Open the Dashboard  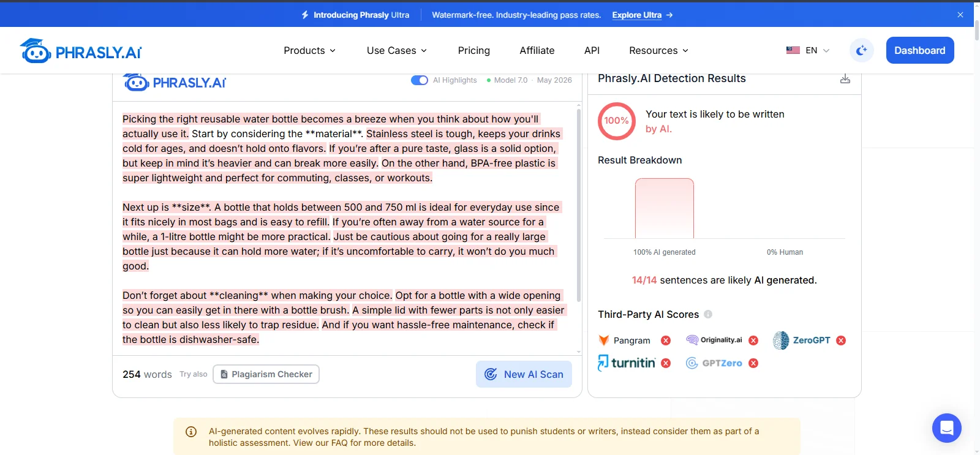(x=920, y=50)
